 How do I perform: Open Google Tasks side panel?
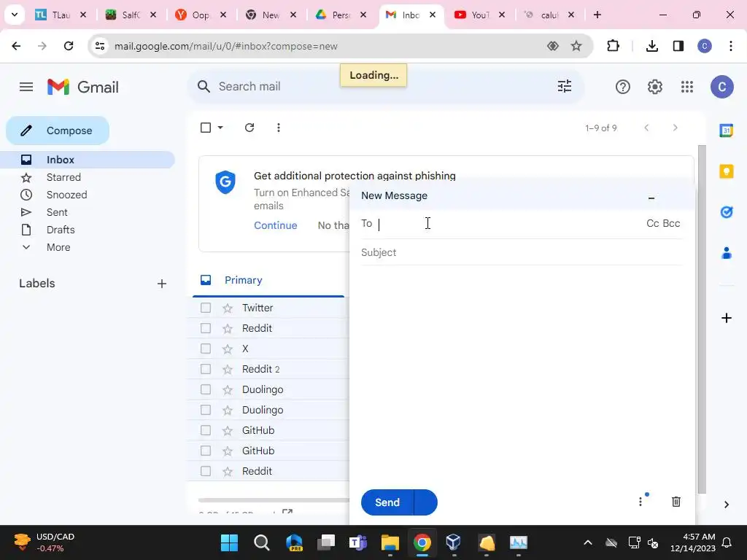(x=726, y=212)
